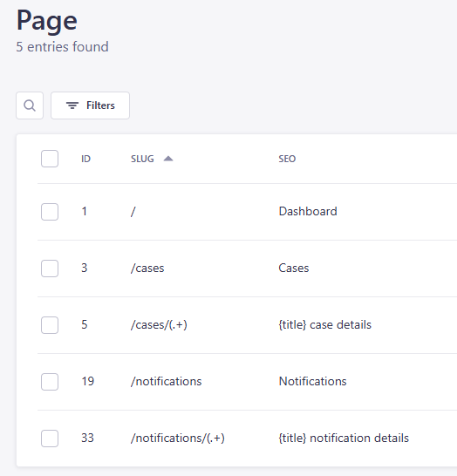Select all entries via the header checkbox
The image size is (457, 476).
[x=50, y=159]
